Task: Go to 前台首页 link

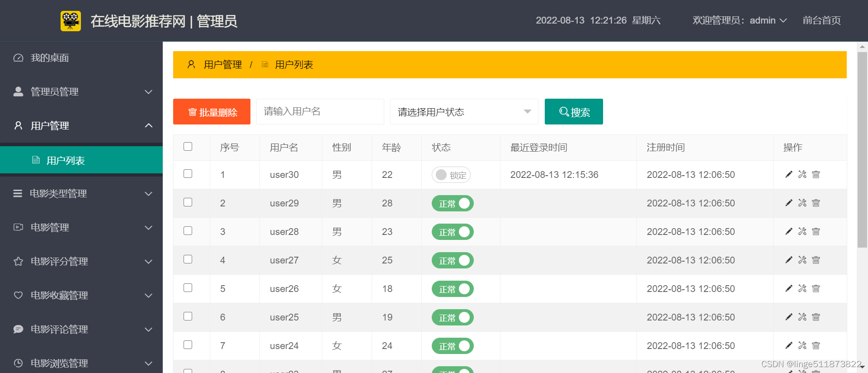Action: pos(821,20)
